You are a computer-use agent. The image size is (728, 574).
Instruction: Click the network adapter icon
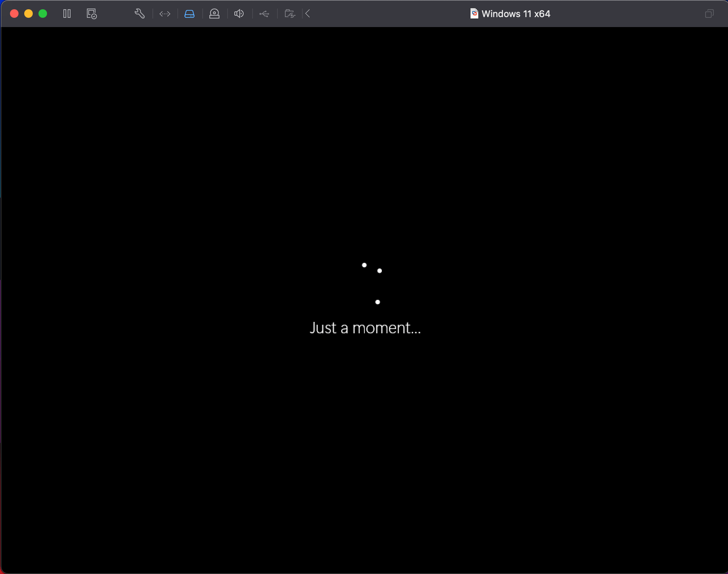tap(165, 14)
